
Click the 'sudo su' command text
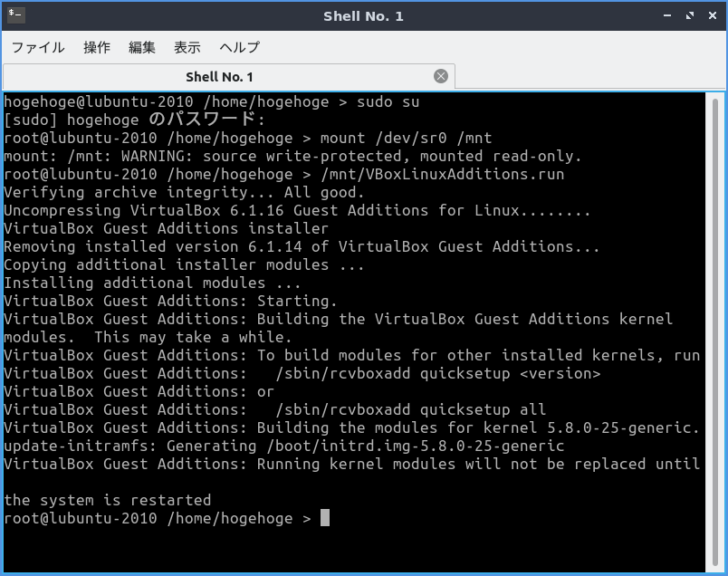[388, 101]
